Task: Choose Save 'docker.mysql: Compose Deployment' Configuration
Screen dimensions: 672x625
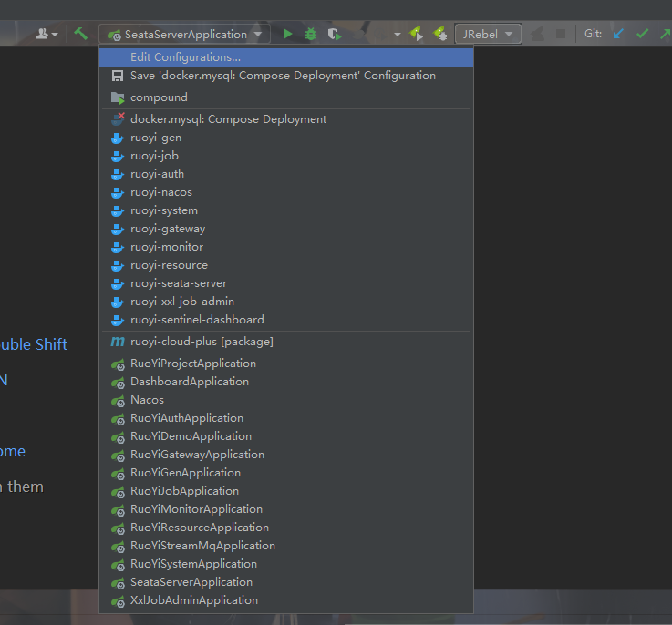Action: click(x=283, y=76)
